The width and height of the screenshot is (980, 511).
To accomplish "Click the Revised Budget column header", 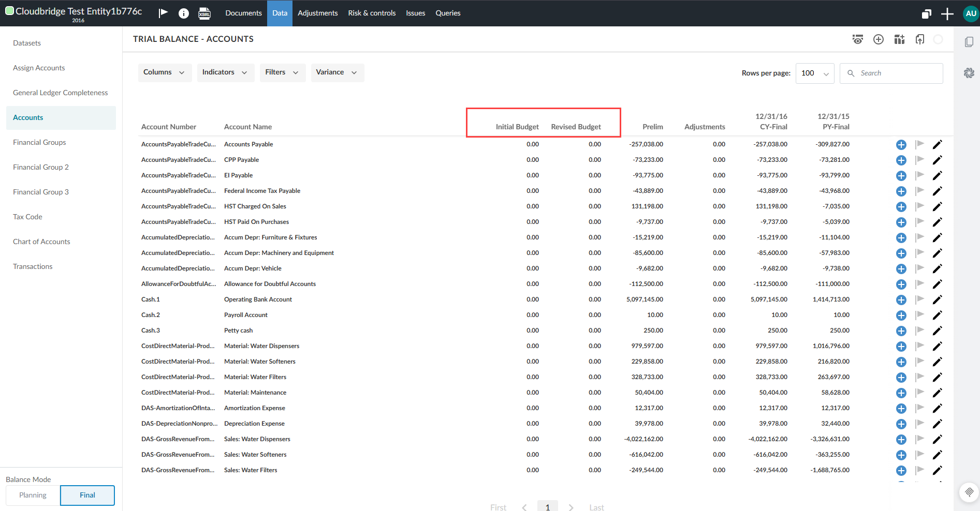I will click(x=576, y=127).
